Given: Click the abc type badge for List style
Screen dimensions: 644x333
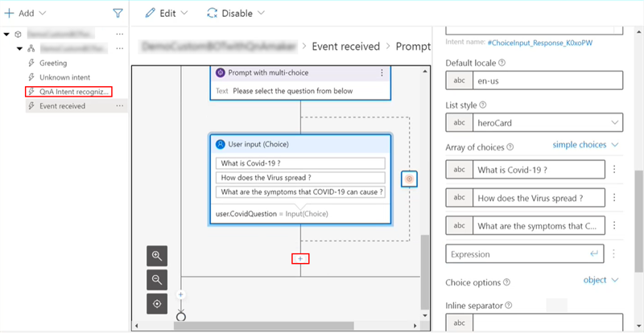Looking at the screenshot, I should pos(459,122).
